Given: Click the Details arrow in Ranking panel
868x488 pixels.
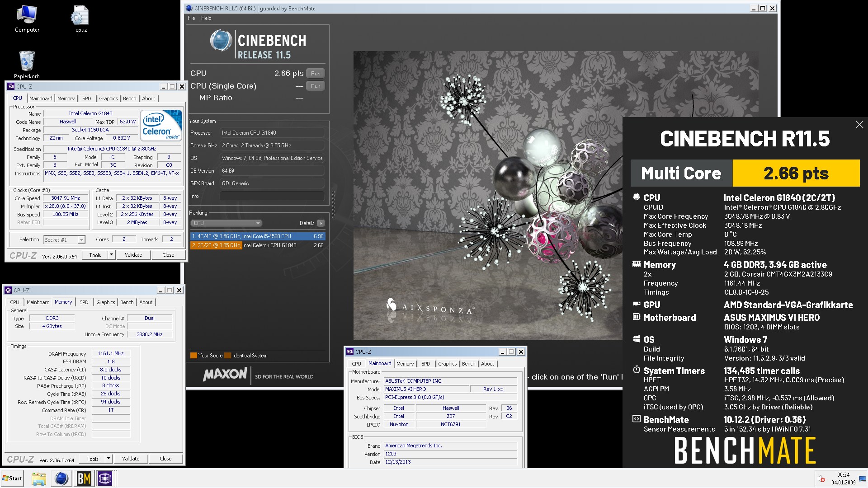Looking at the screenshot, I should tap(321, 223).
